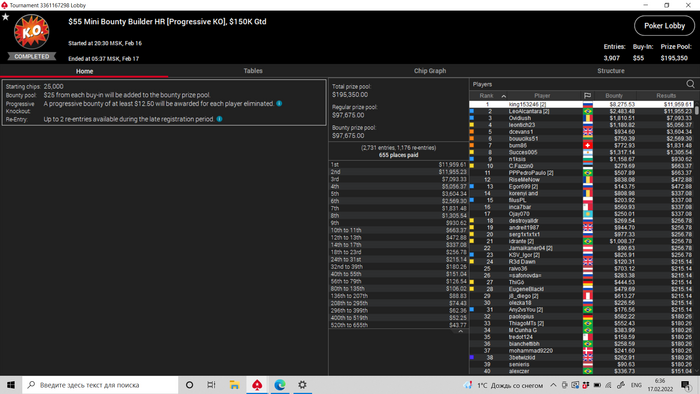Click the battery tray icon
Viewport: 700px width, 394px height.
tap(597, 385)
